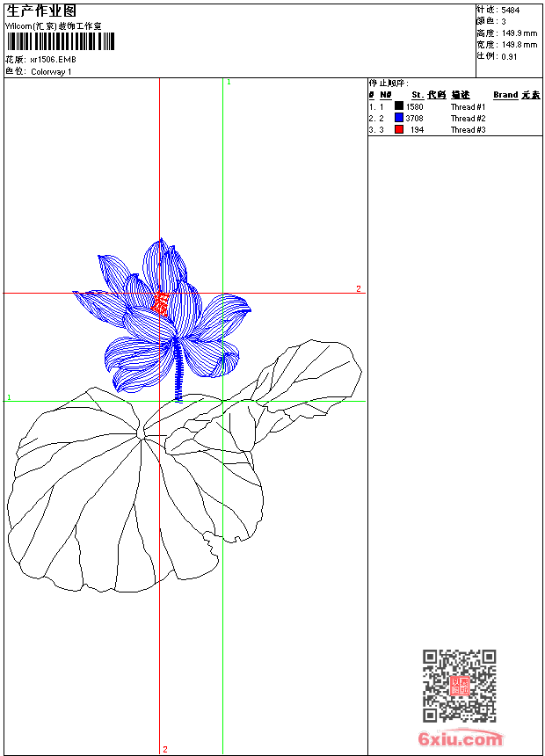The height and width of the screenshot is (756, 545).
Task: Click the 'Thread #1' description
Action: 469,107
